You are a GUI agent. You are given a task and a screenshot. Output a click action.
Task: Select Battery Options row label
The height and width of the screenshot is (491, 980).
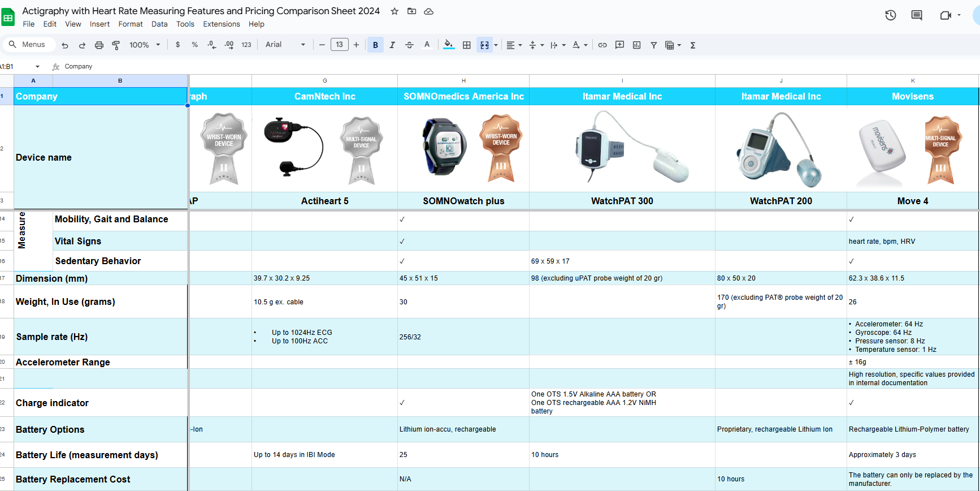101,429
